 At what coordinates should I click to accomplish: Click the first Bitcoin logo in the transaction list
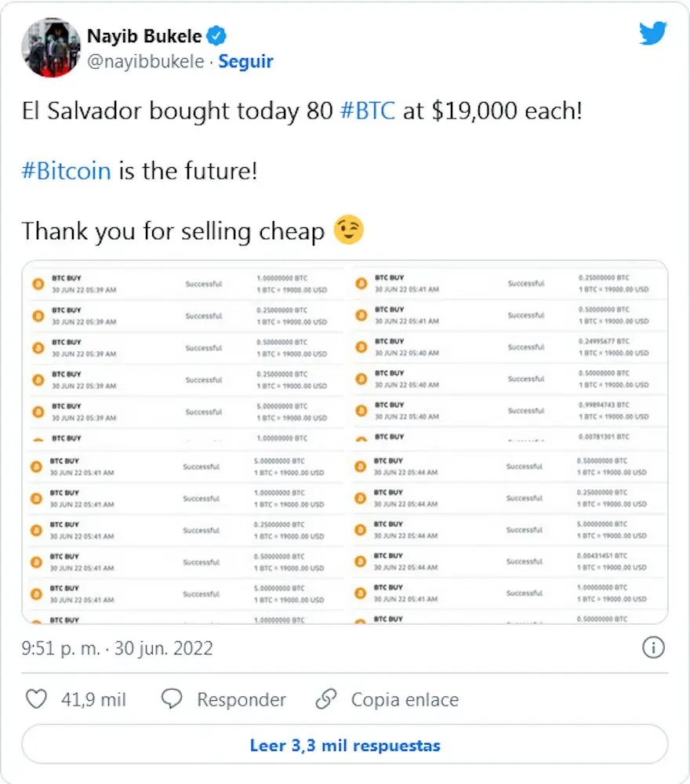pyautogui.click(x=38, y=283)
